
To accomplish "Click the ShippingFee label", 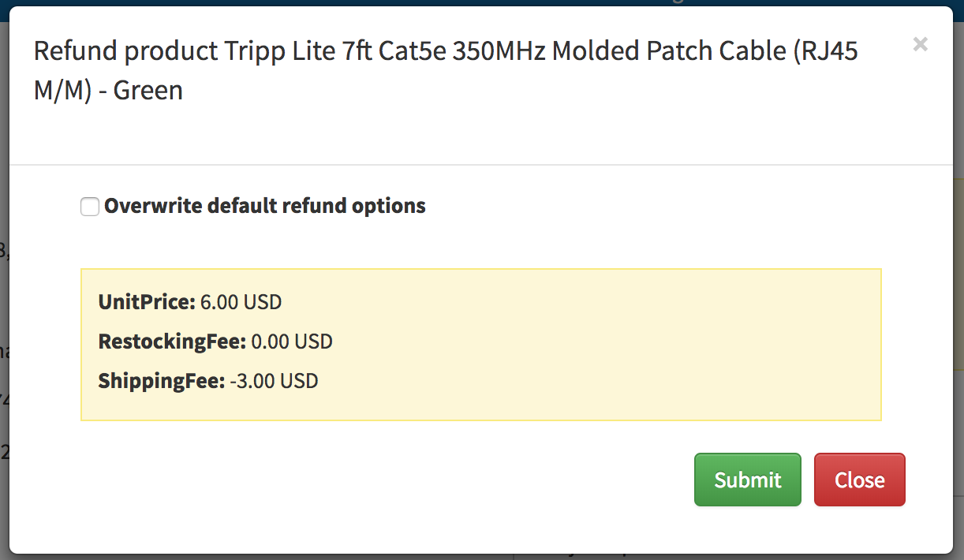I will 162,382.
